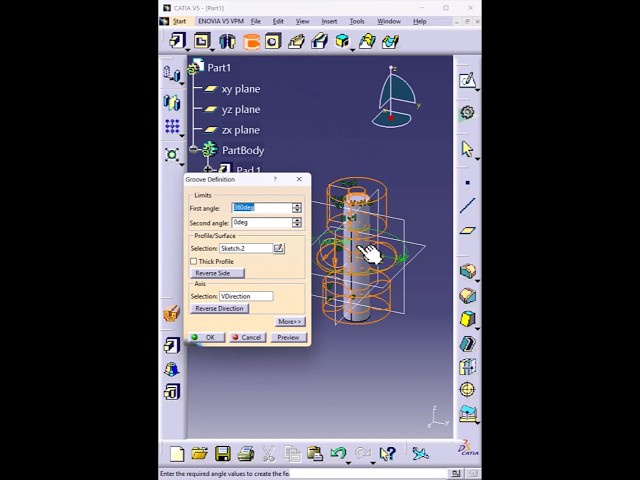Click the airplane fly mode icon
640x480 pixels.
click(x=420, y=453)
